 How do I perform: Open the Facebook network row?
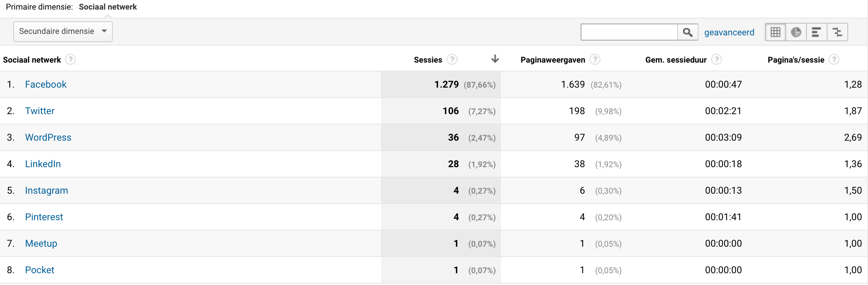[46, 84]
